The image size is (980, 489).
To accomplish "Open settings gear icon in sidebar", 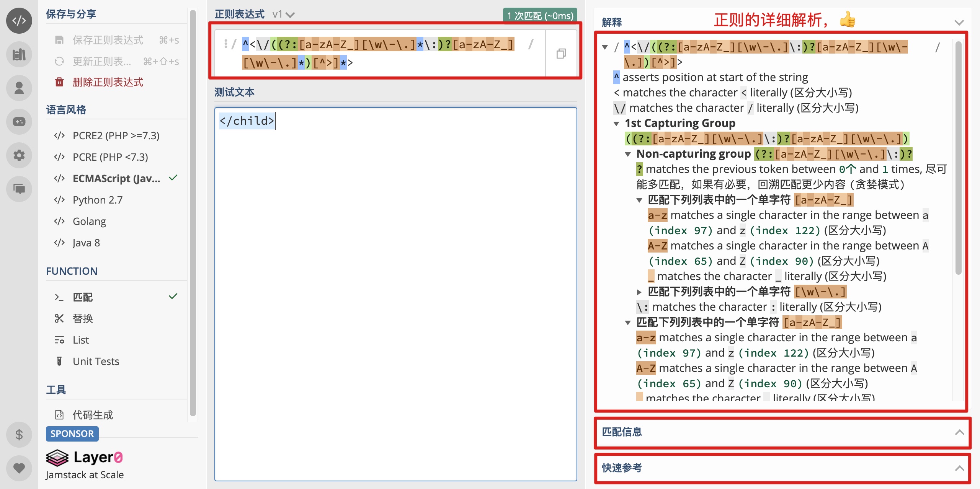I will (x=19, y=155).
